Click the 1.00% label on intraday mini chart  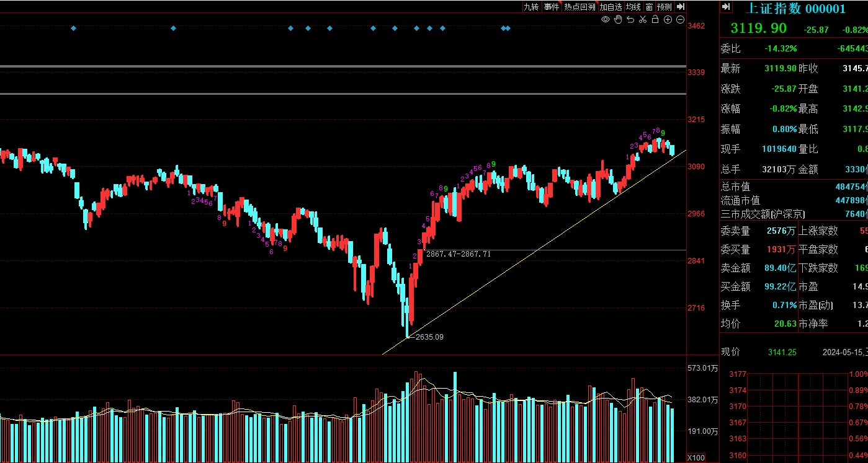pyautogui.click(x=858, y=374)
